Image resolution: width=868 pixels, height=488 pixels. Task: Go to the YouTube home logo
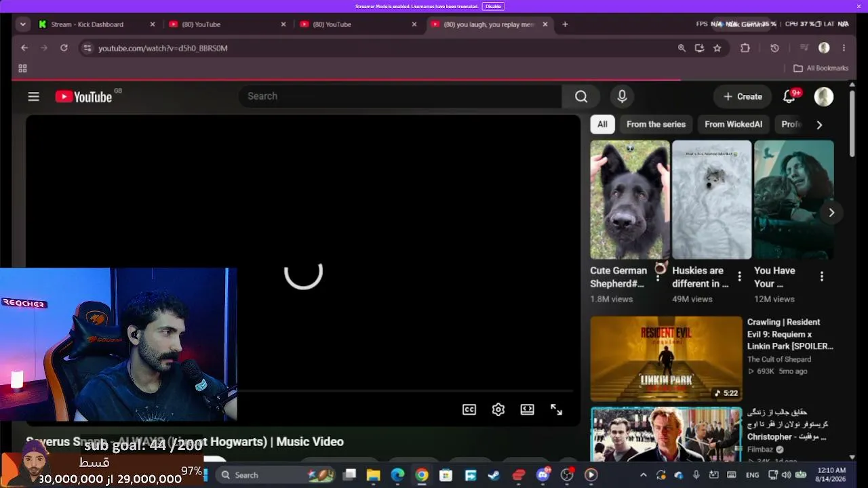[x=84, y=97]
